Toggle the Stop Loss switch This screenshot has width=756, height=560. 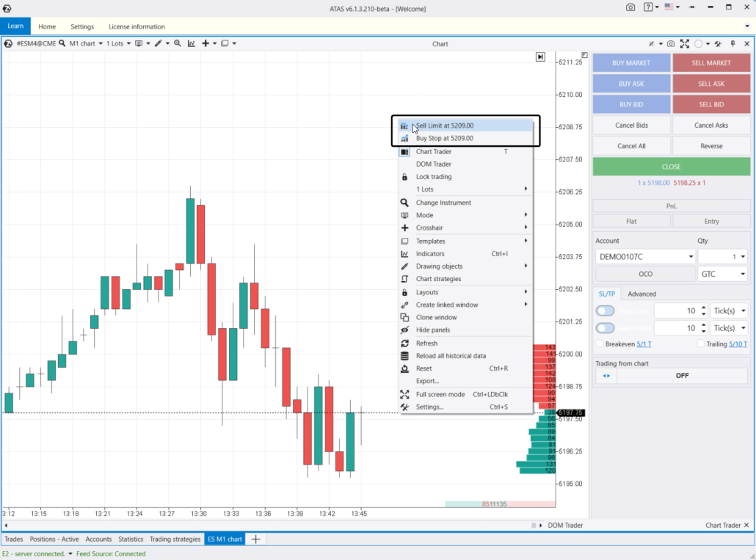tap(605, 310)
